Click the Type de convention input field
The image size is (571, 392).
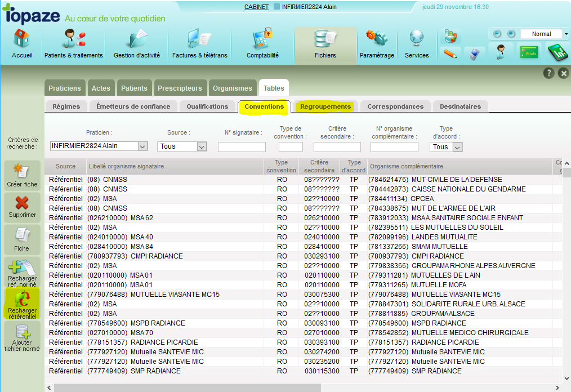pos(291,147)
